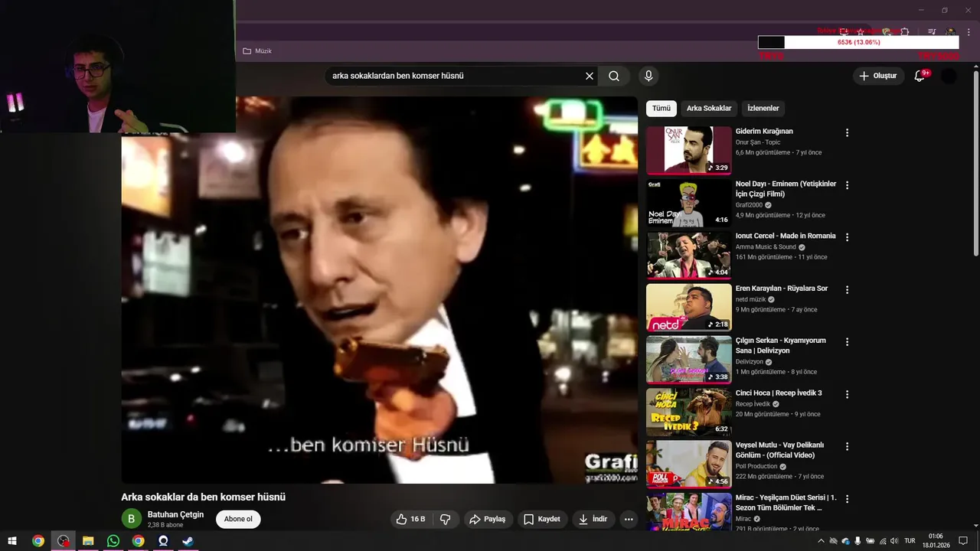Open volume control in system tray
This screenshot has width=980, height=551.
[894, 541]
